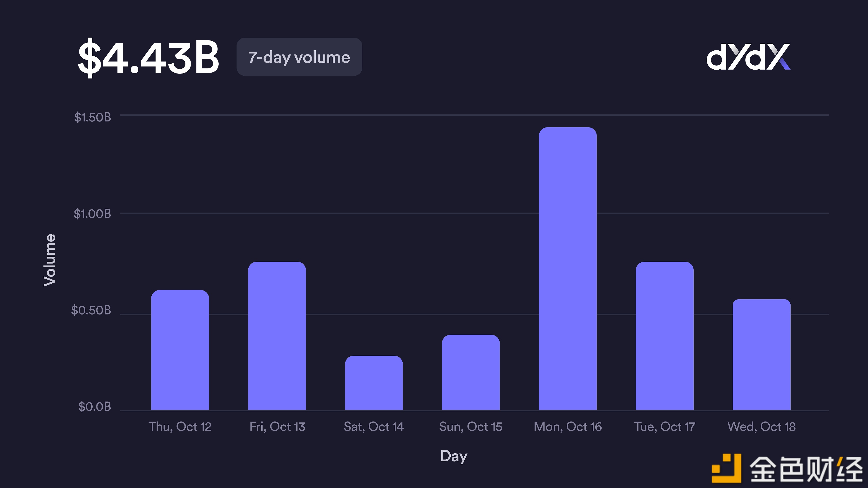The image size is (868, 488).
Task: Click the $0.0B y-axis label
Action: click(94, 407)
